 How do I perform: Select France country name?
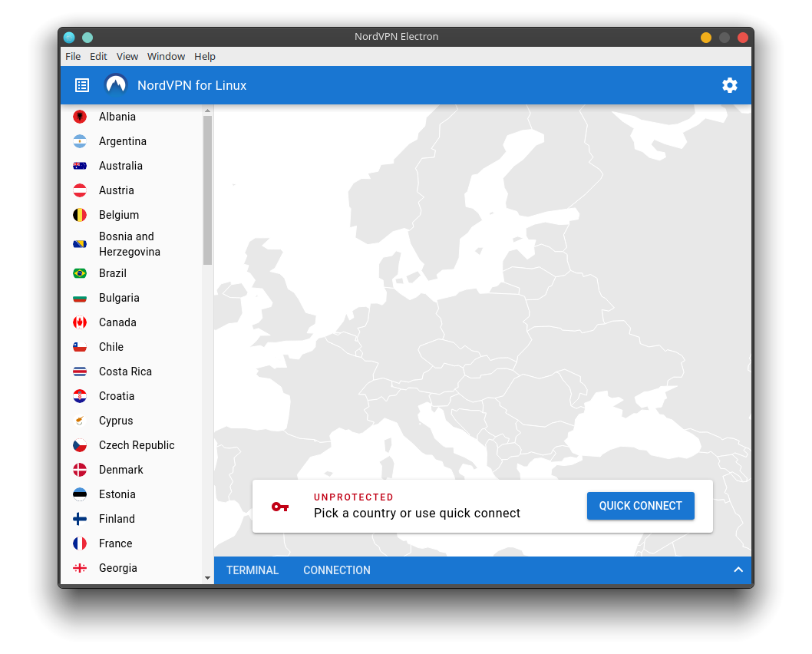tap(115, 543)
